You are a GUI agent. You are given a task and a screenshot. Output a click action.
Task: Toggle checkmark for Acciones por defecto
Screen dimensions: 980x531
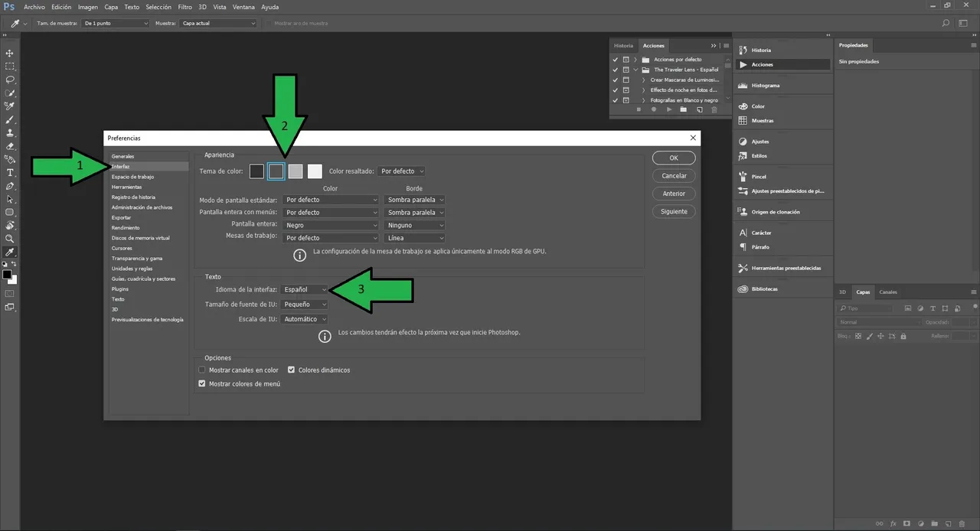click(x=615, y=59)
